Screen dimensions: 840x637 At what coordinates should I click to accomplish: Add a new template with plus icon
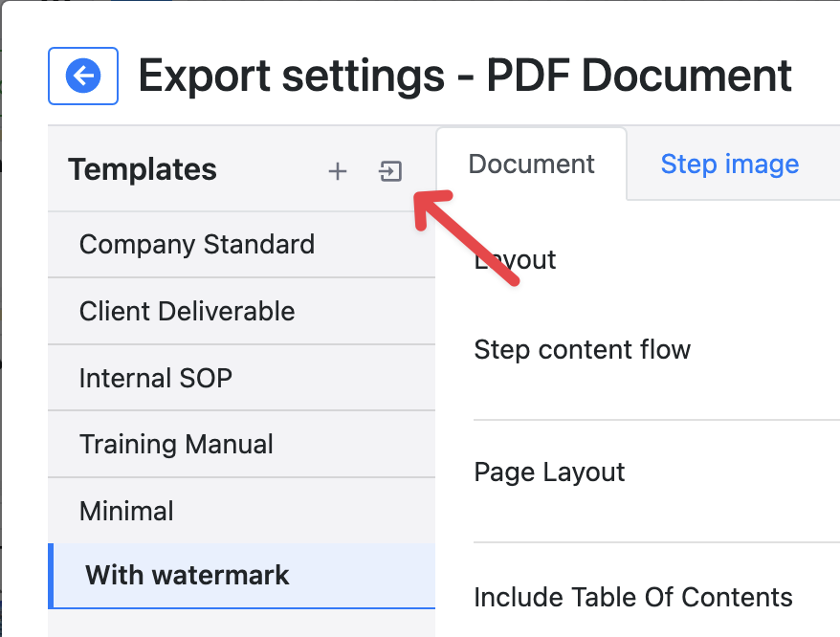click(337, 171)
